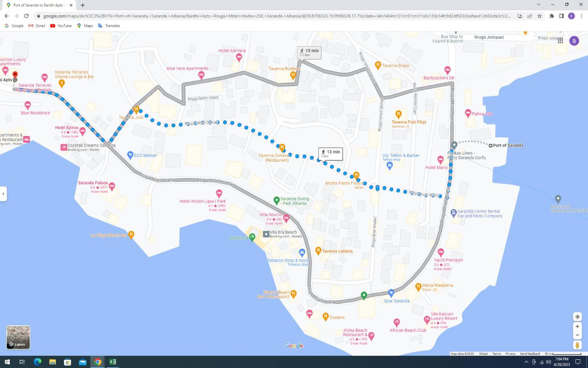Open the YouTube bookmark
The height and width of the screenshot is (368, 588).
[61, 26]
